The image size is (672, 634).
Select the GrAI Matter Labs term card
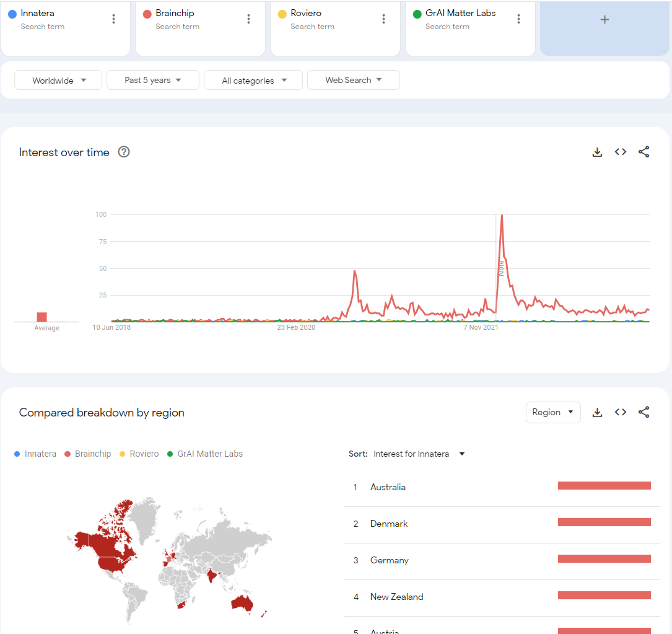[x=471, y=29]
